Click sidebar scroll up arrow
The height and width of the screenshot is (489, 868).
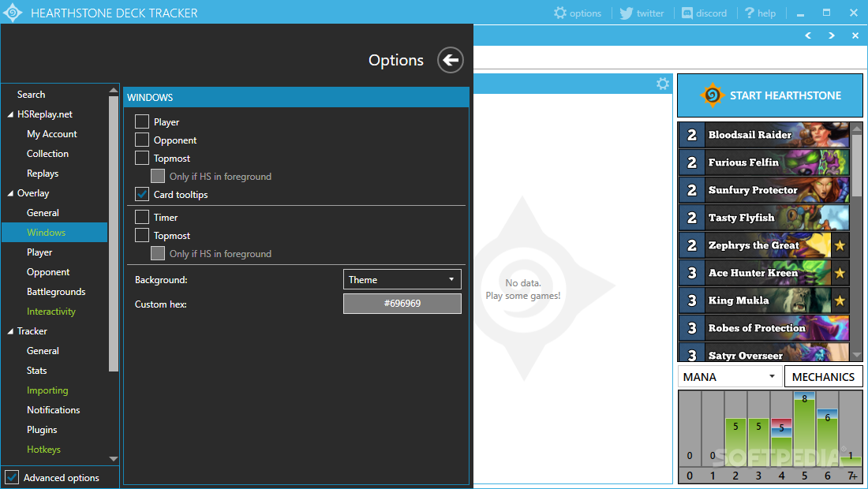114,90
